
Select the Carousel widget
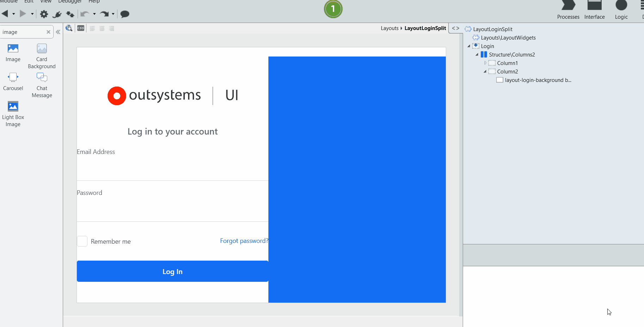tap(13, 82)
